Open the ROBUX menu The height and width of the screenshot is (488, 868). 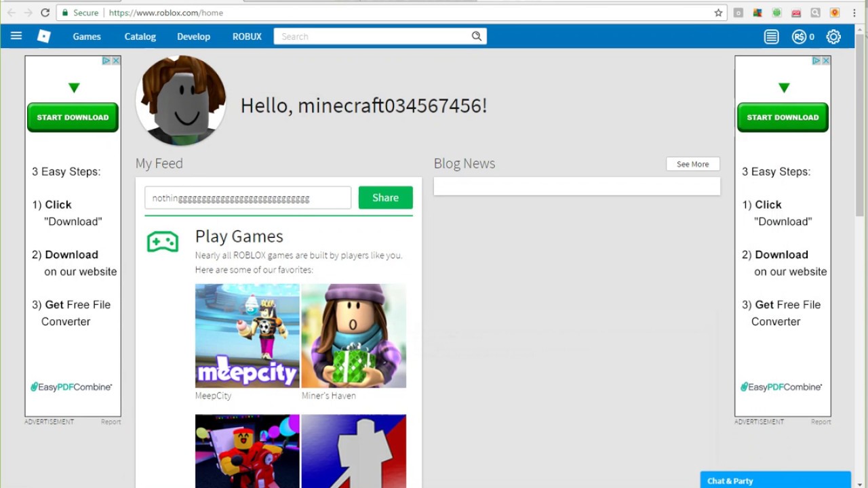point(247,37)
